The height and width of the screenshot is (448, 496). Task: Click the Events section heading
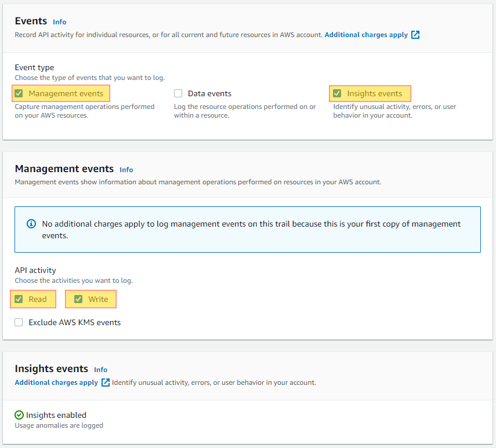pos(31,21)
